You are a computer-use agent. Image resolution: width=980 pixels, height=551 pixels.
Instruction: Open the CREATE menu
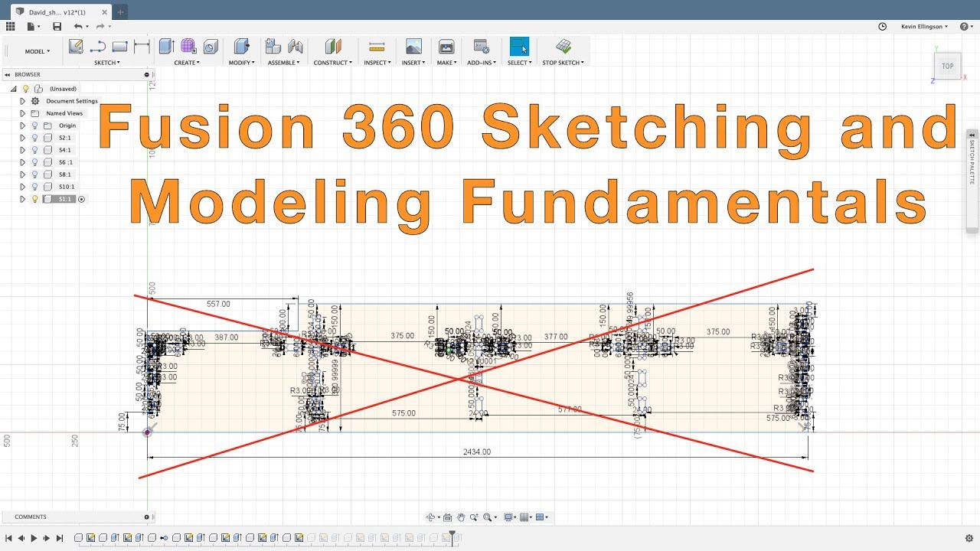point(187,63)
